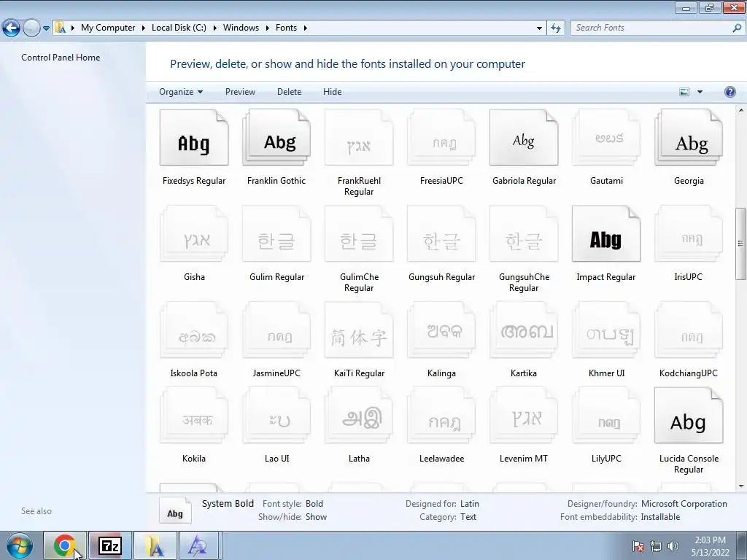Click Fonts in the address bar

[x=286, y=28]
